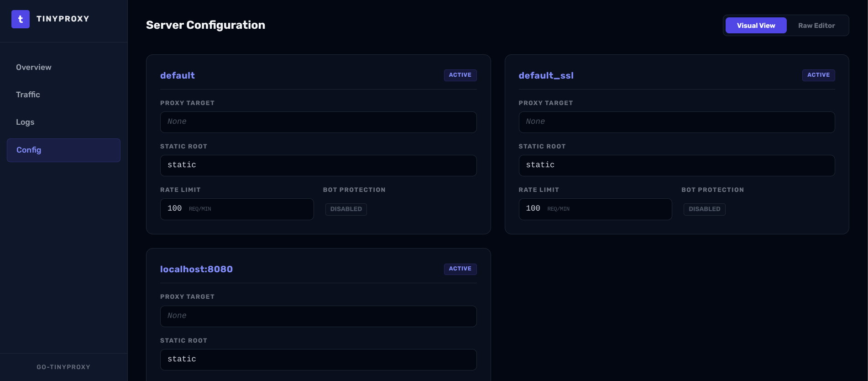The height and width of the screenshot is (381, 868).
Task: Click the 'default_ssl' card title
Action: click(546, 75)
